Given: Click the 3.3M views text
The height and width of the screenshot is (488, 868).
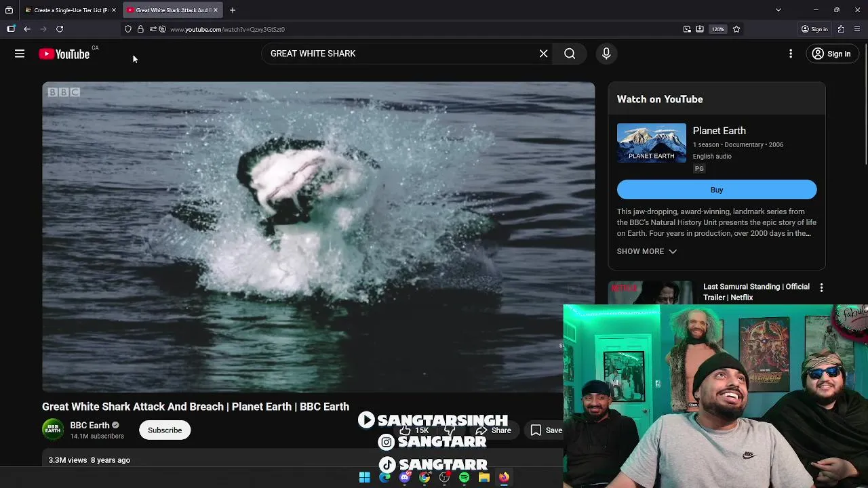Looking at the screenshot, I should tap(68, 460).
